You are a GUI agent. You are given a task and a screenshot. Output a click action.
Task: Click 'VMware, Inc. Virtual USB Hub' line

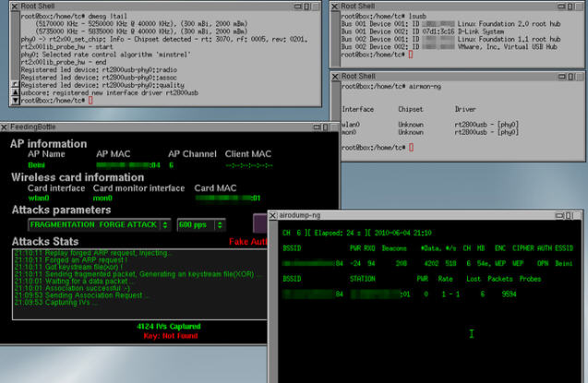[x=450, y=47]
